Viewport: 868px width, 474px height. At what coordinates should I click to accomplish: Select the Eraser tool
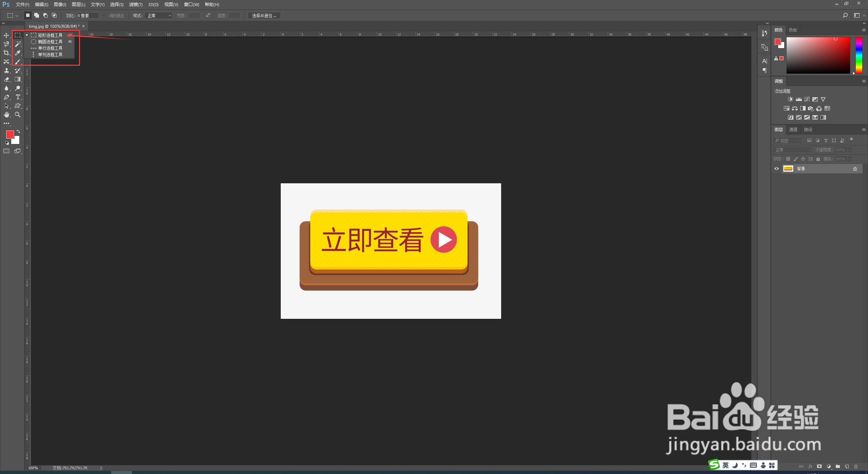6,79
